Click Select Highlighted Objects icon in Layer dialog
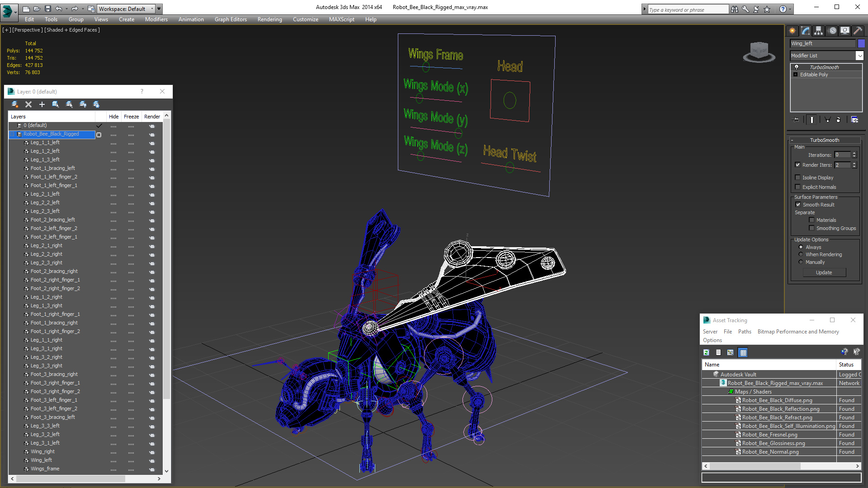The width and height of the screenshot is (868, 488). (56, 104)
